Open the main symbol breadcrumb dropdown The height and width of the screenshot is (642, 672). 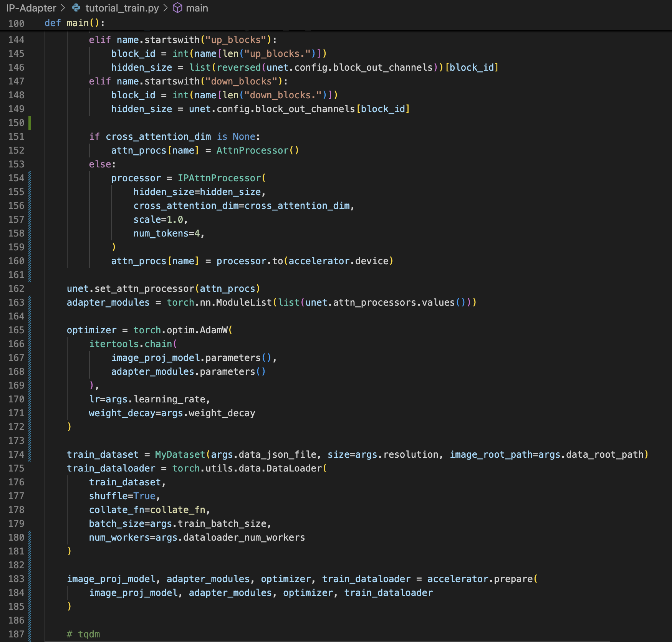point(197,8)
